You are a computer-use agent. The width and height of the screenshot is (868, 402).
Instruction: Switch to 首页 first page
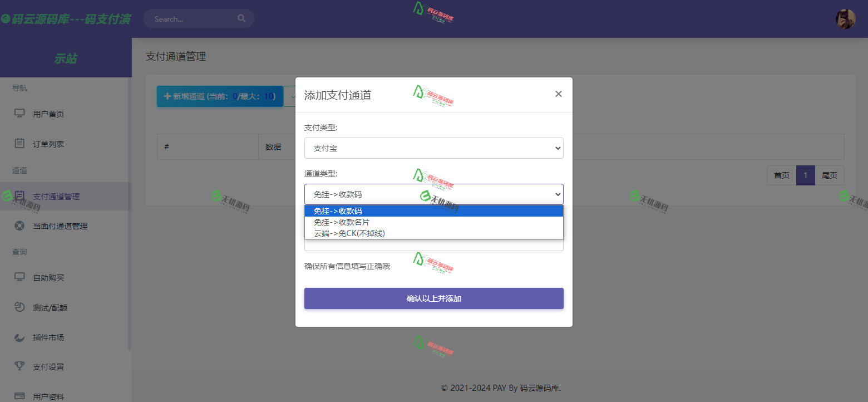(x=781, y=175)
